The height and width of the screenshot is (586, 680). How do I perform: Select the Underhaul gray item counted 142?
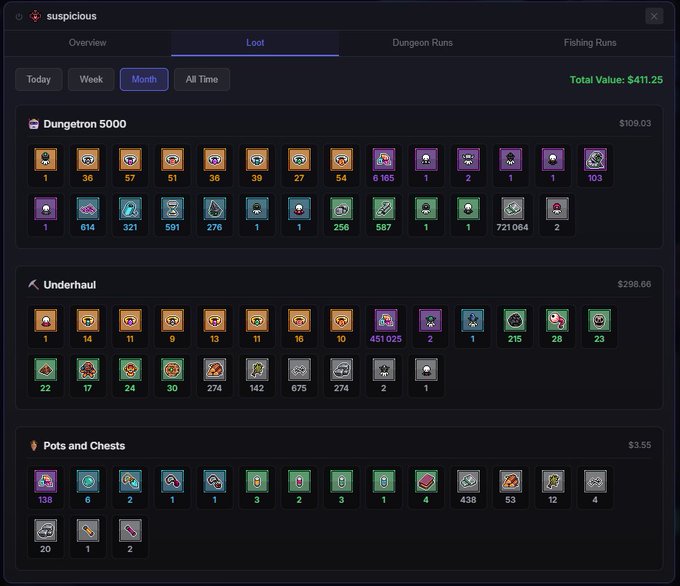click(257, 375)
